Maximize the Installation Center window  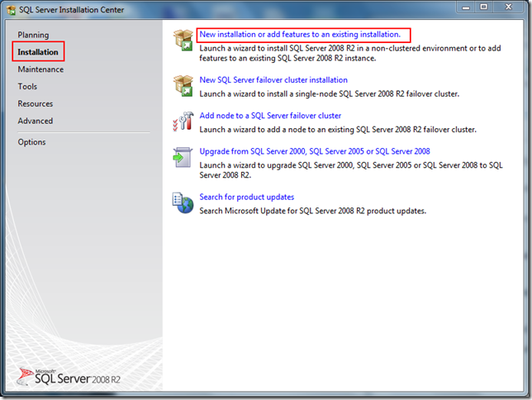coord(484,7)
